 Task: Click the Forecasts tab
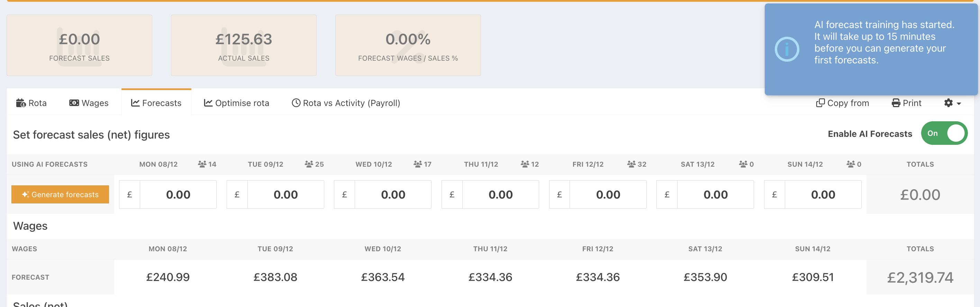(x=156, y=103)
